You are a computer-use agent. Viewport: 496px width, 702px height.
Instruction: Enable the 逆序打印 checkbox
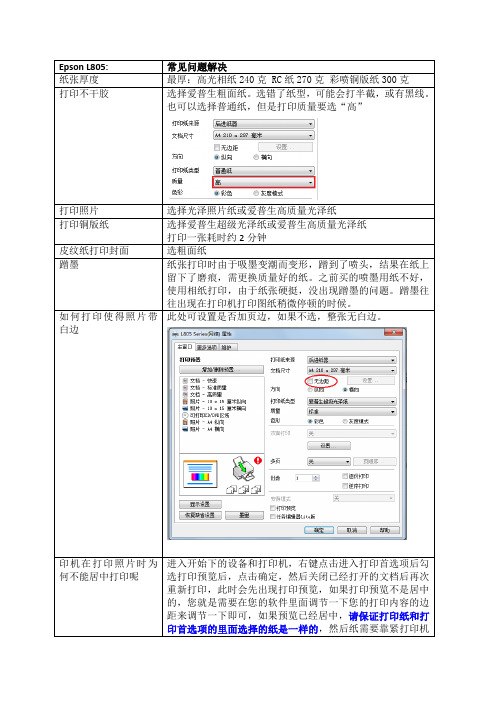tap(345, 486)
